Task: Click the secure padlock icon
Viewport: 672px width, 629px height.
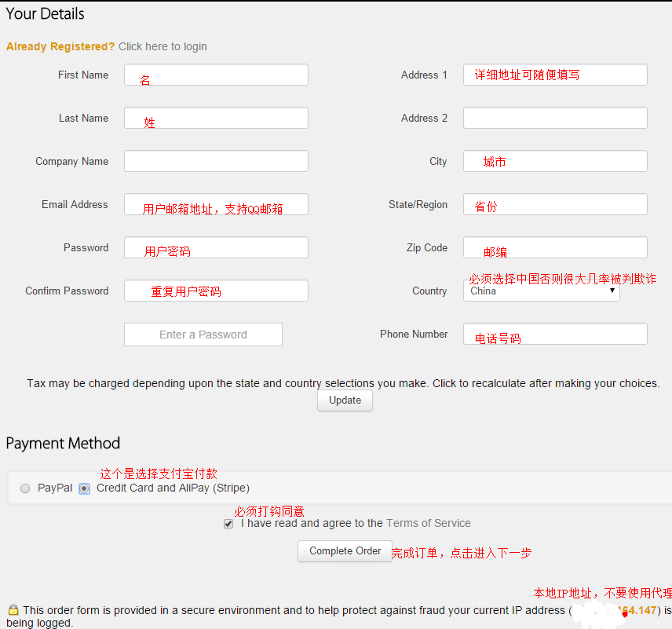Action: (x=13, y=609)
